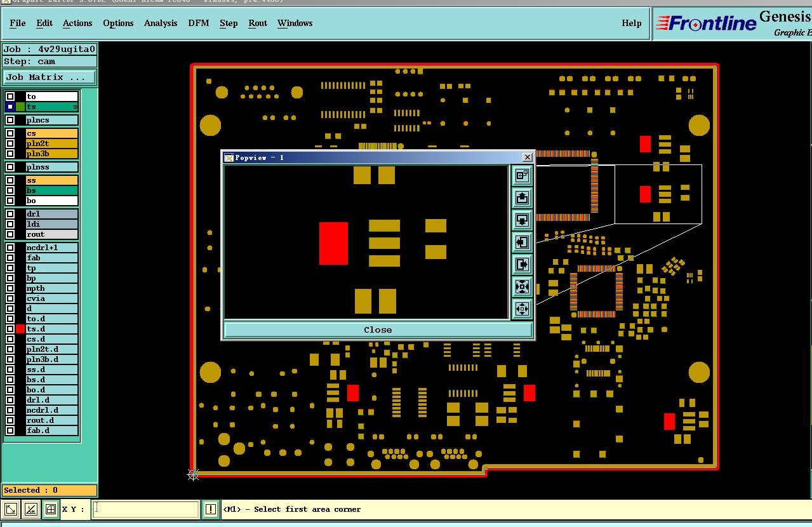
Task: Click the Popview pan down arrow icon
Action: pyautogui.click(x=522, y=220)
